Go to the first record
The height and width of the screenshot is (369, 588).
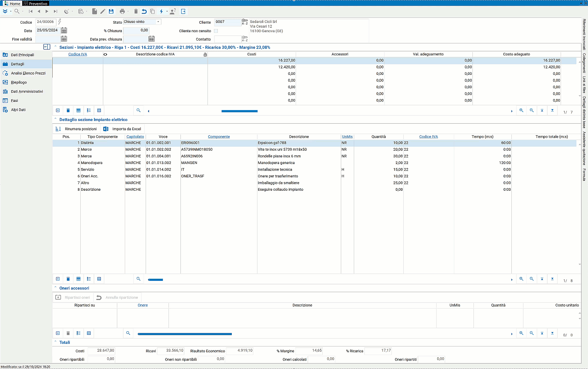point(31,11)
